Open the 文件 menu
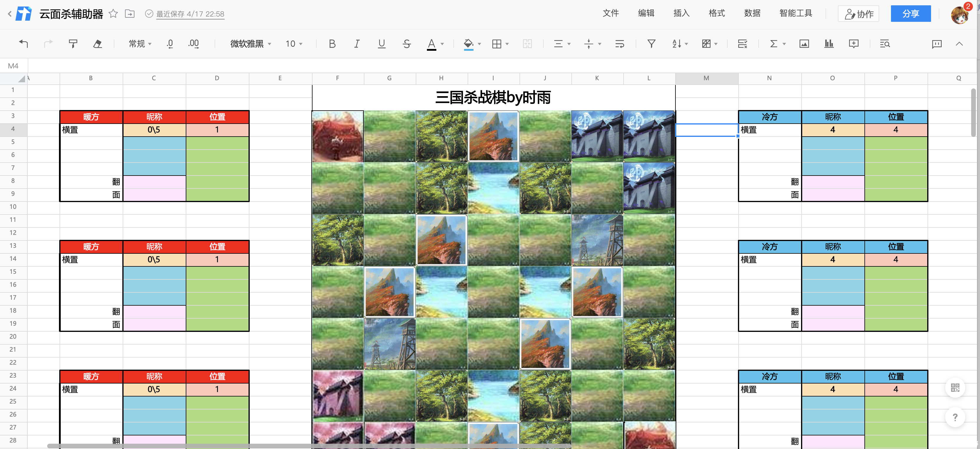The height and width of the screenshot is (449, 980). pyautogui.click(x=611, y=13)
